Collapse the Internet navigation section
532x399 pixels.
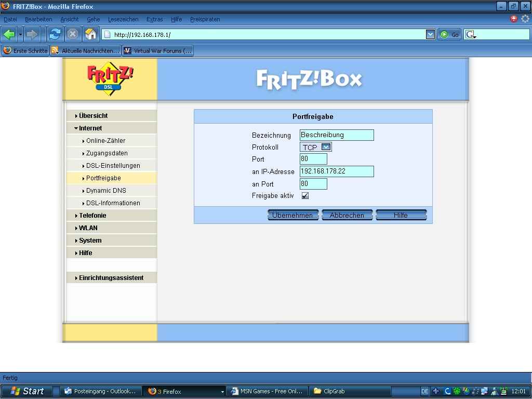click(112, 128)
